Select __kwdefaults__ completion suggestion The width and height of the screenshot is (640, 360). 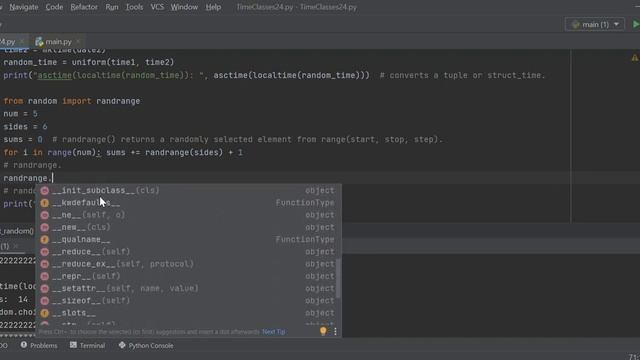click(x=189, y=203)
